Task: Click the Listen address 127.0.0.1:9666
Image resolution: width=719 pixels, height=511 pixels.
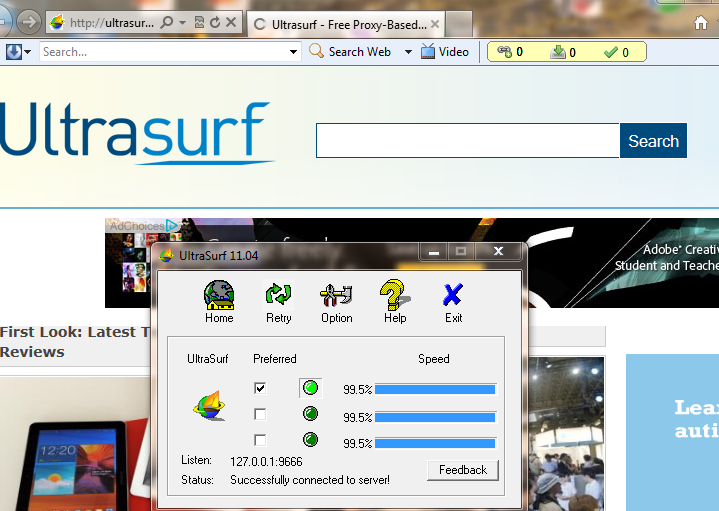Action: tap(266, 461)
